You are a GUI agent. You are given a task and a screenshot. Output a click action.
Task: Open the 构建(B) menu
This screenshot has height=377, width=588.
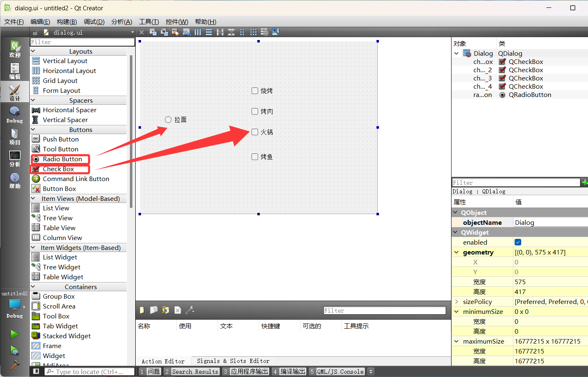pos(67,22)
